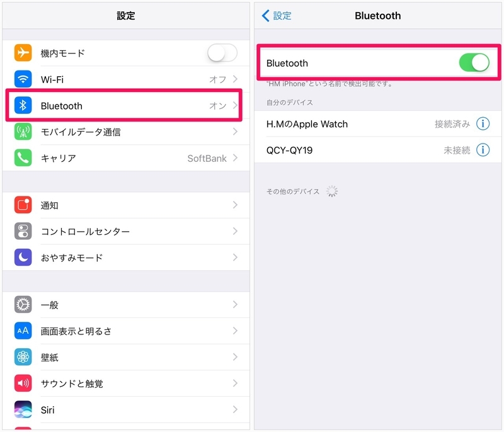Viewport: 504px width, 432px height.
Task: Tap the blue Wi-Fi icon
Action: point(23,79)
